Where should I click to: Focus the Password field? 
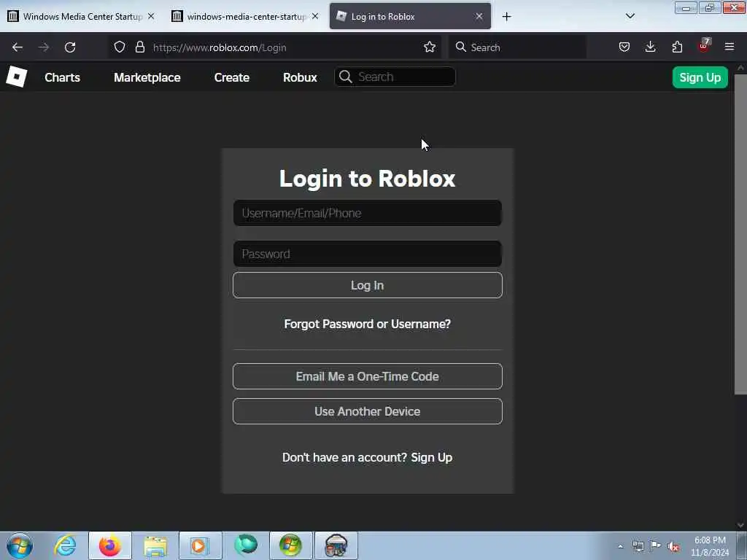click(x=368, y=254)
